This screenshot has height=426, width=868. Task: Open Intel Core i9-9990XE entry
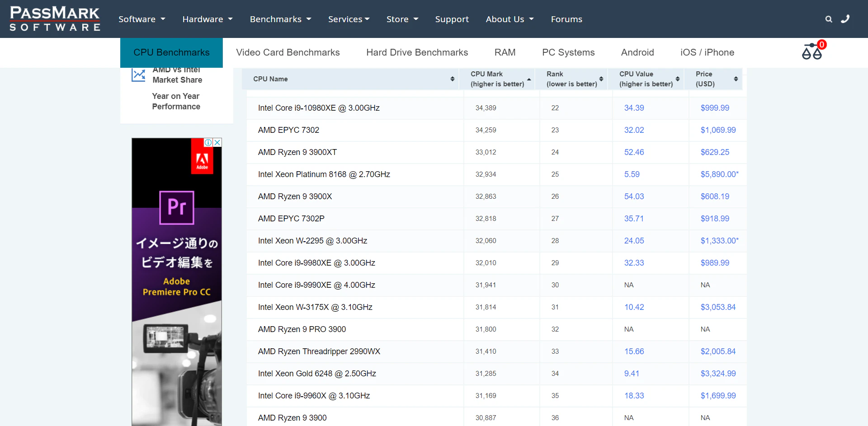(316, 285)
